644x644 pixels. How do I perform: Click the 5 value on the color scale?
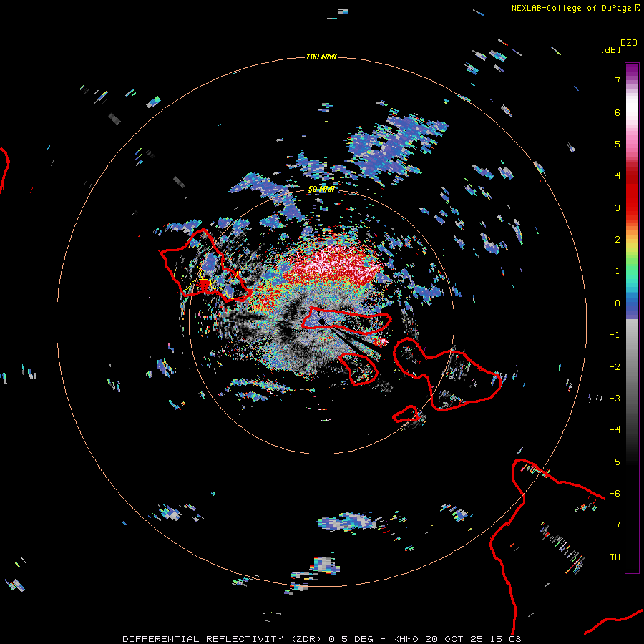click(618, 144)
